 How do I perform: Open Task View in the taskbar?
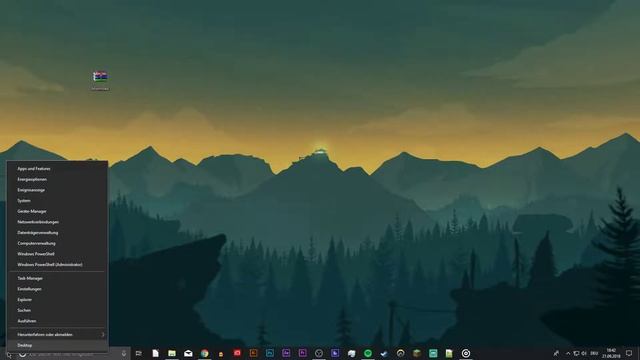tap(139, 353)
